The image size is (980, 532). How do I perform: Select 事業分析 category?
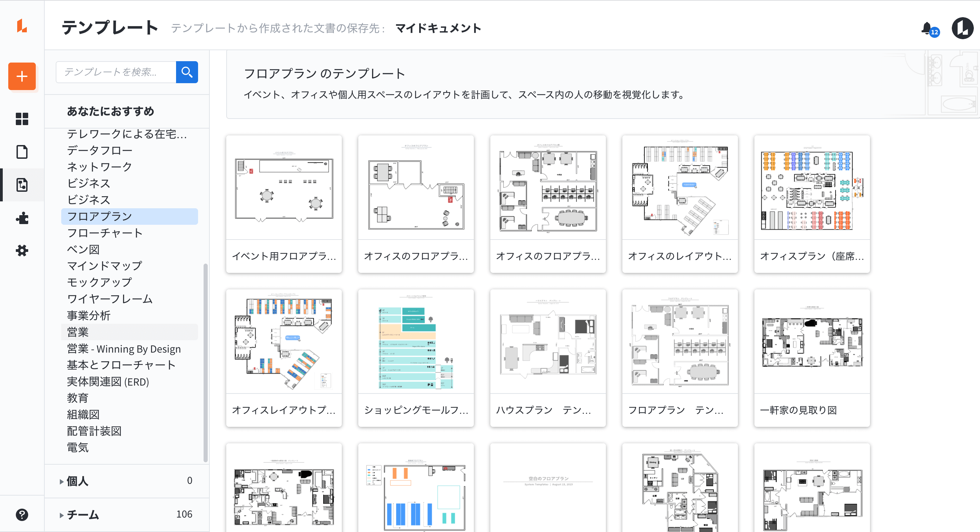coord(89,315)
